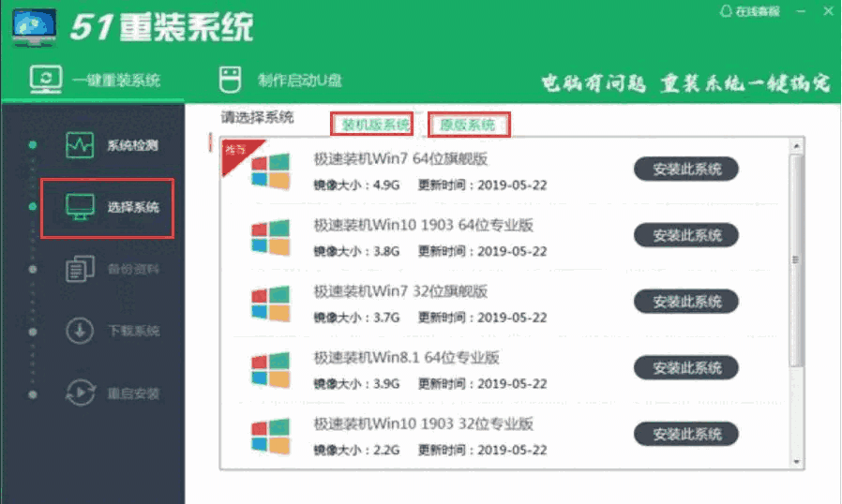
Task: Click the USB drive icon beside 制作启动U盘
Action: [x=231, y=80]
